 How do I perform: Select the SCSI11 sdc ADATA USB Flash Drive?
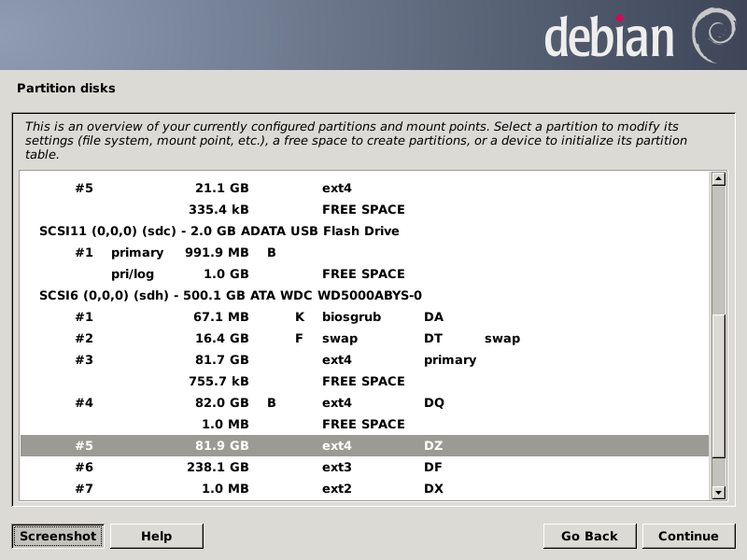(219, 231)
